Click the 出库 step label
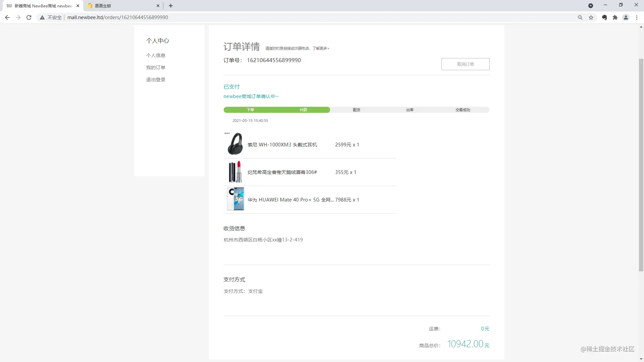Viewport: 644px width, 362px height. point(410,110)
